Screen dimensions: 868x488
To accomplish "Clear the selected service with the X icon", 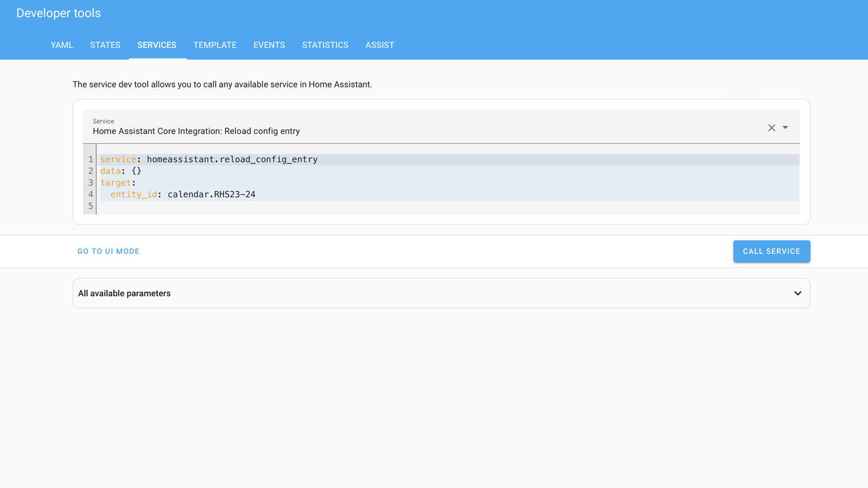I will 771,128.
